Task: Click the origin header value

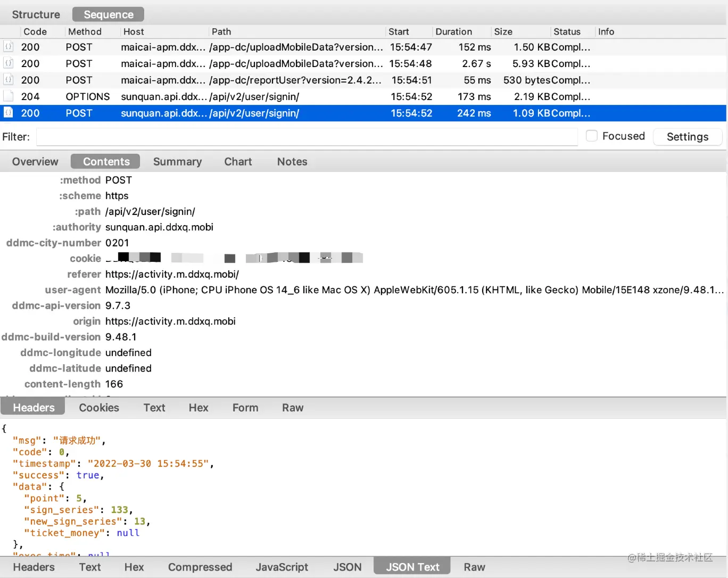Action: tap(170, 321)
